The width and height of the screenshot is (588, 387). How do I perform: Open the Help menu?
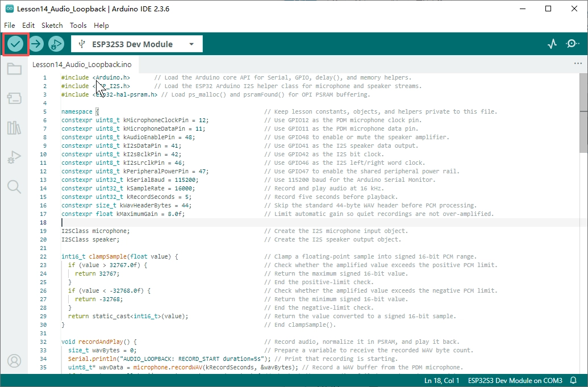pyautogui.click(x=101, y=25)
